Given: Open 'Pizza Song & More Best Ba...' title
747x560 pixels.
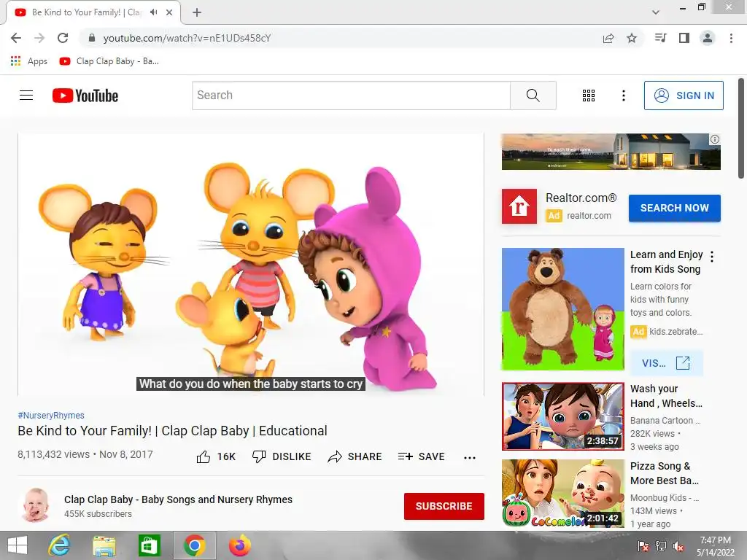Looking at the screenshot, I should point(665,473).
